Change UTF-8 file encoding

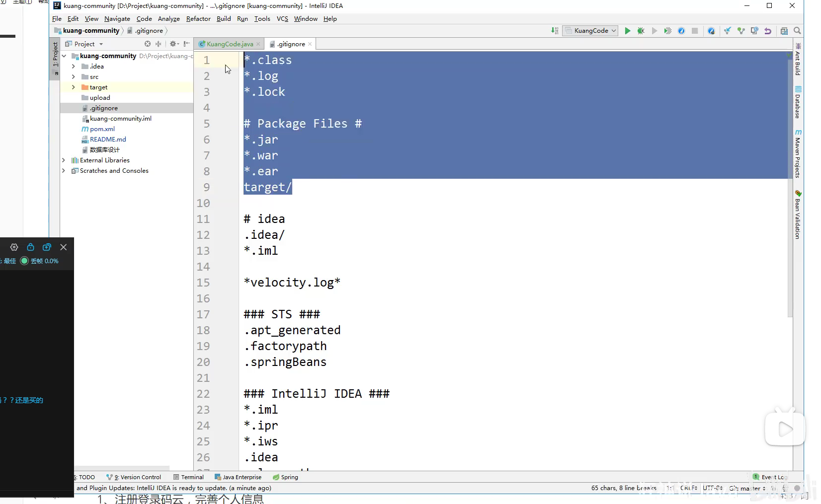click(713, 488)
